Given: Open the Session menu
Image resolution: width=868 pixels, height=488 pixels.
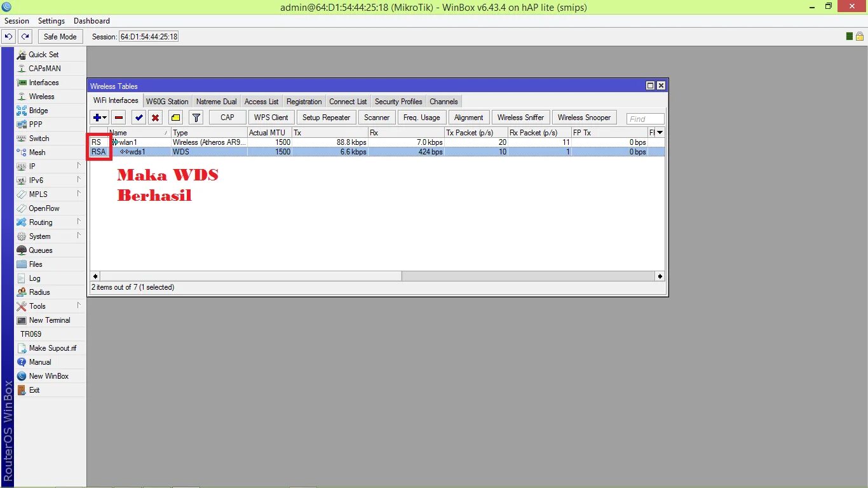Looking at the screenshot, I should pos(17,21).
